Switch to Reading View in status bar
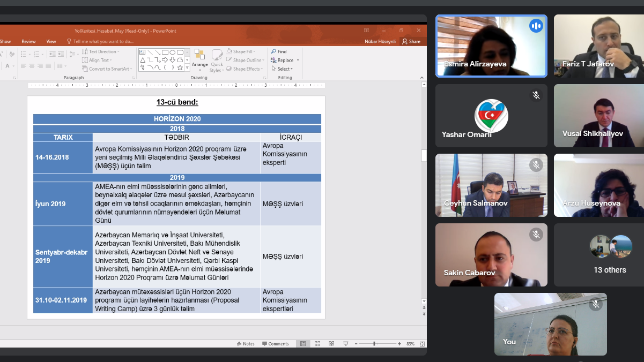 pos(331,344)
